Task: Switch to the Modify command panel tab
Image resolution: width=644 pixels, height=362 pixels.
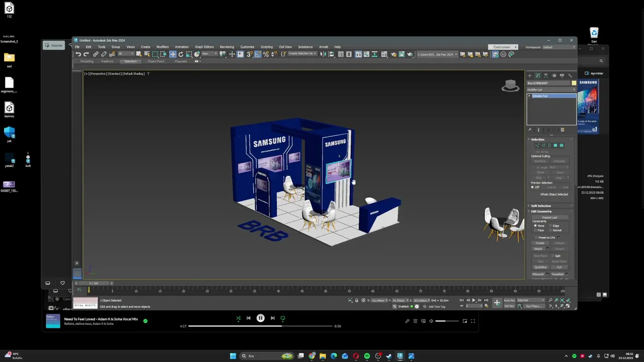Action: [x=537, y=75]
